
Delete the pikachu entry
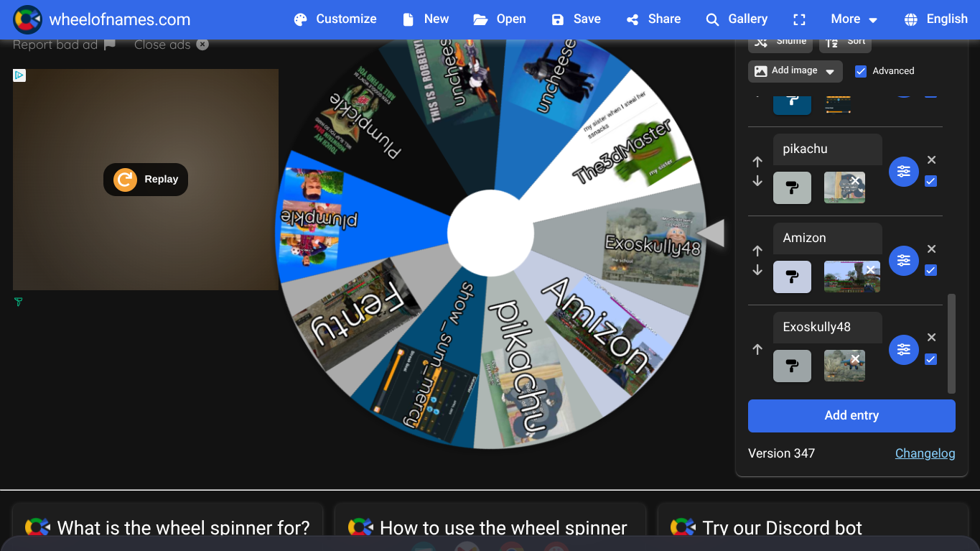tap(931, 160)
